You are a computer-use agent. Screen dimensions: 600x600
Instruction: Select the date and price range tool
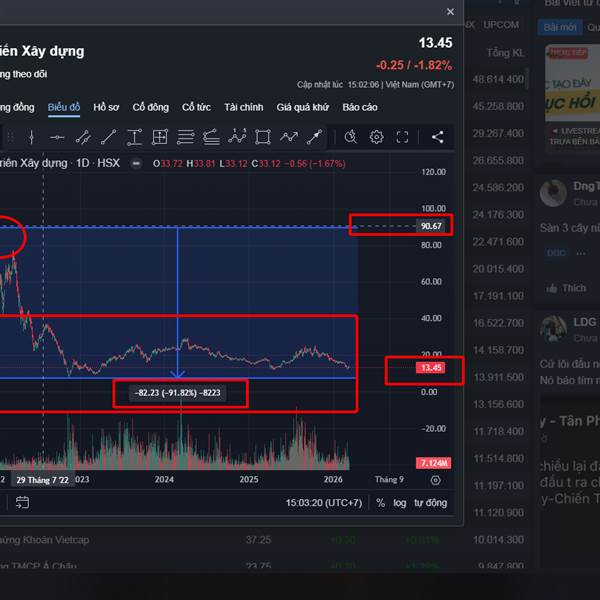click(x=160, y=137)
